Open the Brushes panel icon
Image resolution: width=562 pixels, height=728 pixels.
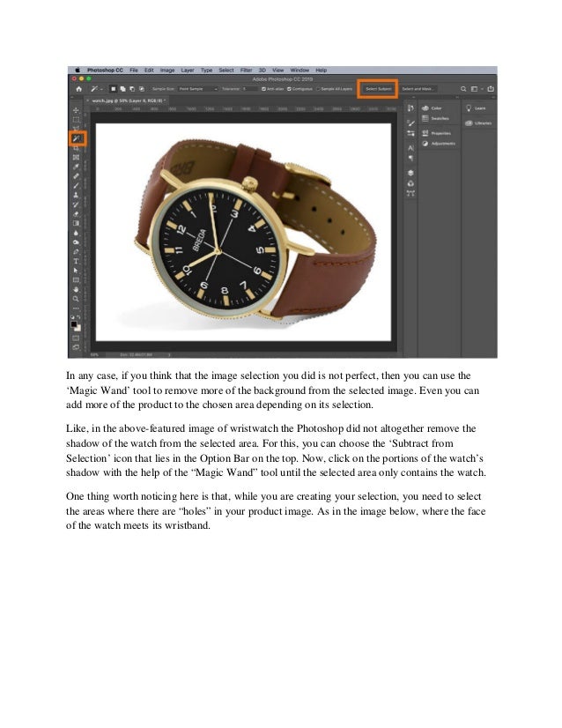(x=410, y=123)
